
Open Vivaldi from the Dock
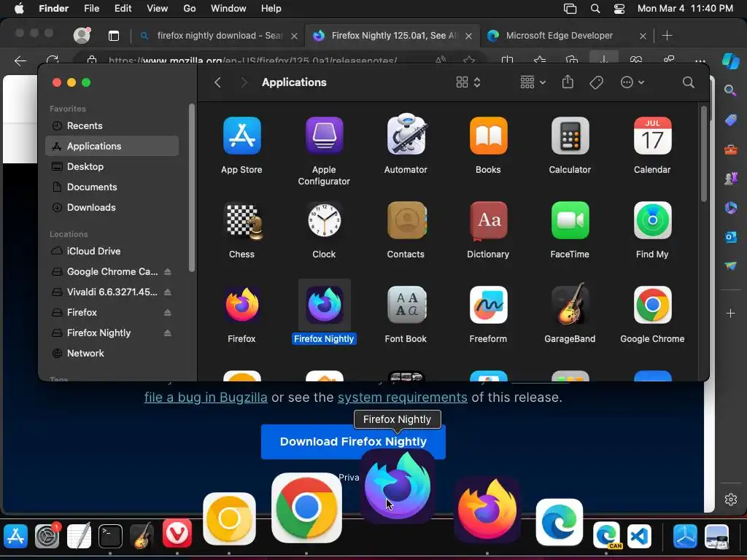click(x=177, y=534)
